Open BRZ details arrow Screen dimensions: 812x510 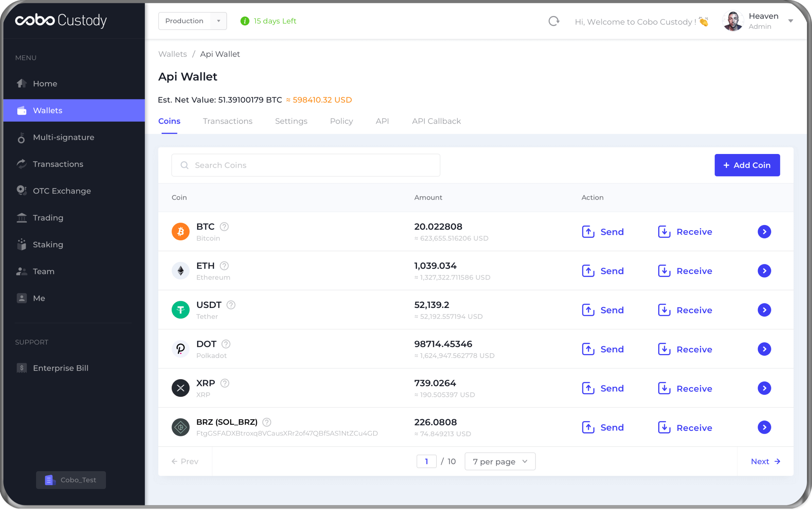tap(765, 427)
